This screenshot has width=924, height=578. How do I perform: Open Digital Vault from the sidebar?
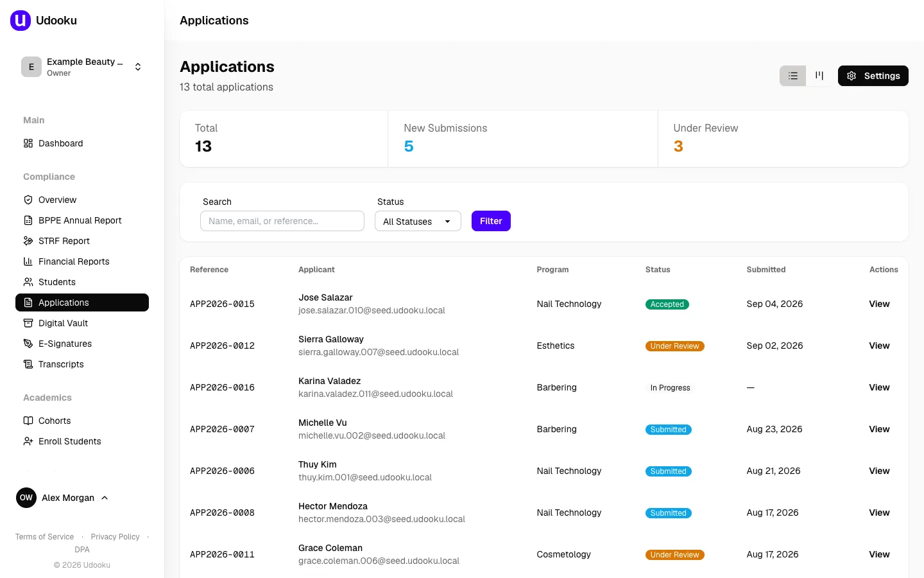click(82, 323)
